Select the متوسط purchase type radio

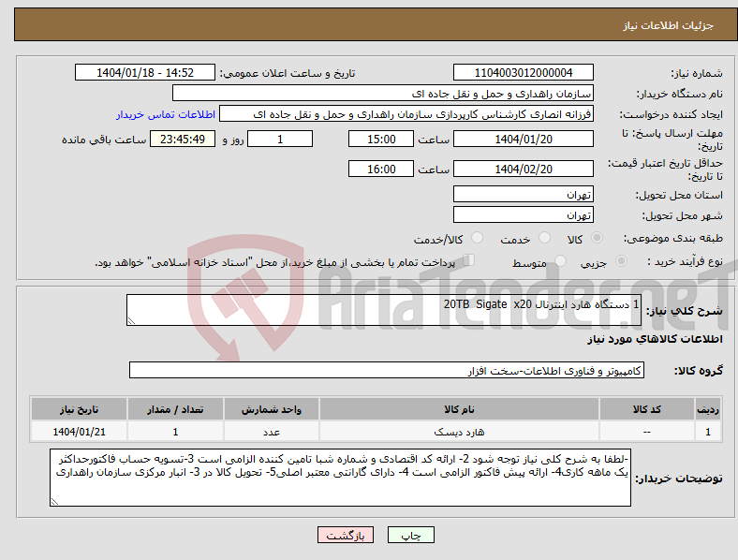click(x=560, y=260)
